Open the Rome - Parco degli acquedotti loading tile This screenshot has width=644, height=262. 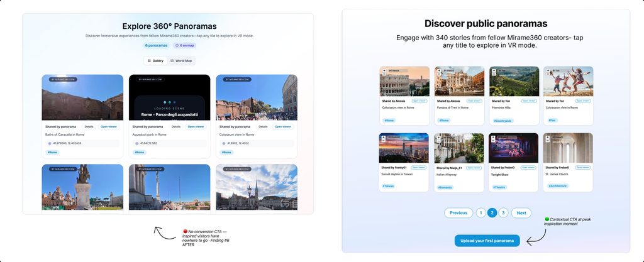pyautogui.click(x=170, y=97)
